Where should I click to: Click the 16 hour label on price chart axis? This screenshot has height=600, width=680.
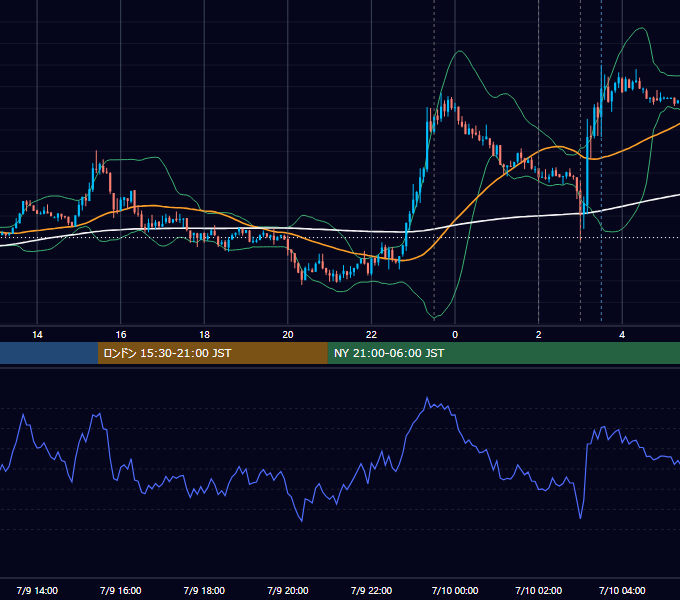point(121,335)
